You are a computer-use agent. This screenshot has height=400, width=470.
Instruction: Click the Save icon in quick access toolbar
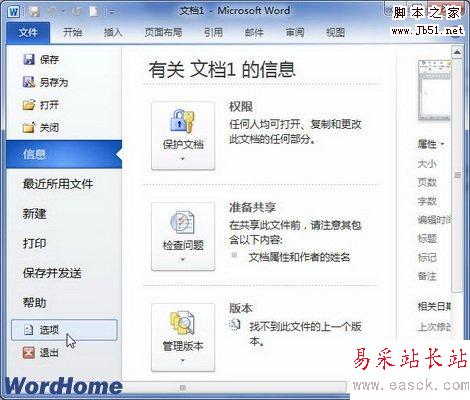pyautogui.click(x=34, y=12)
